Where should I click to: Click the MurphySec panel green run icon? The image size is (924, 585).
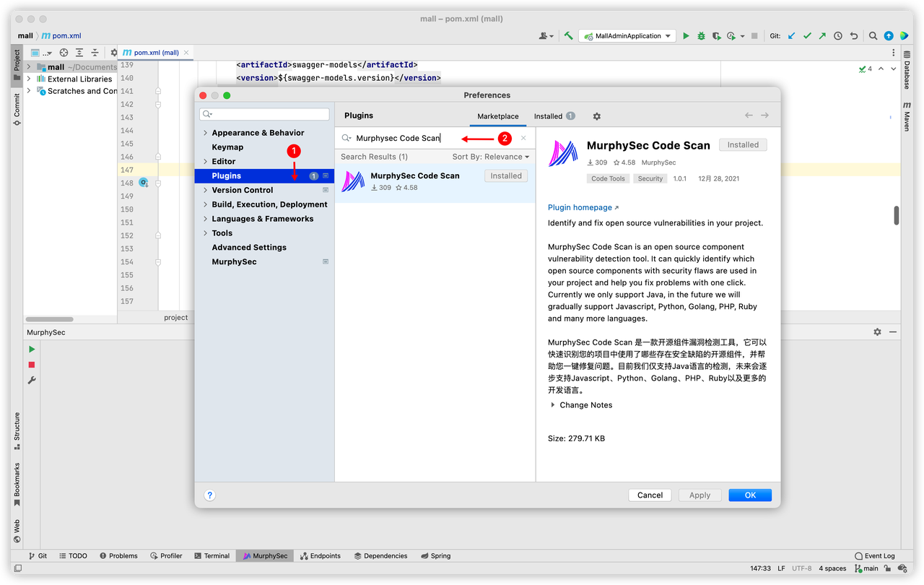point(32,350)
